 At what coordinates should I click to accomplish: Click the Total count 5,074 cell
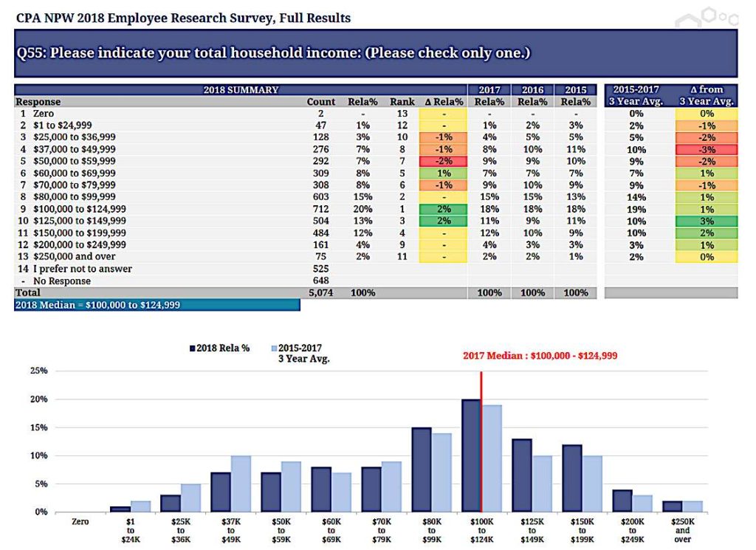(x=321, y=293)
